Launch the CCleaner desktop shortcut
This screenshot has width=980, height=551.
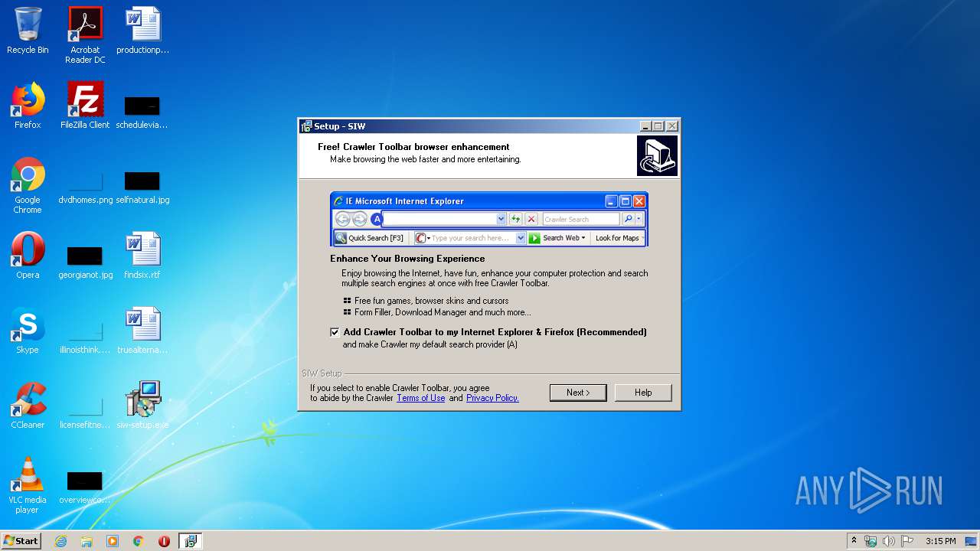tap(28, 406)
